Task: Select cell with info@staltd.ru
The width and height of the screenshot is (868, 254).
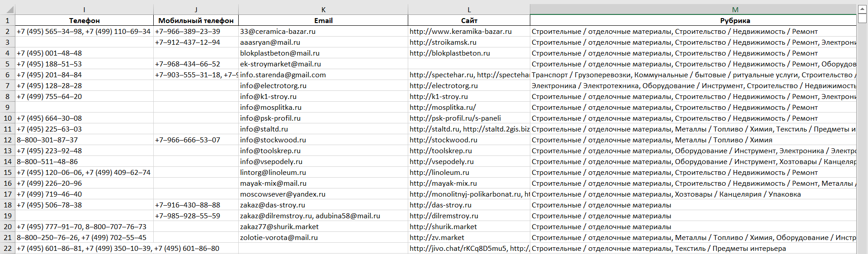Action: pyautogui.click(x=323, y=129)
